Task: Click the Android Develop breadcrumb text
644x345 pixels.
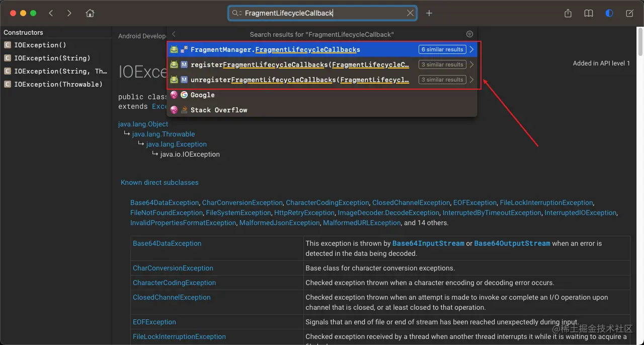Action: tap(142, 36)
